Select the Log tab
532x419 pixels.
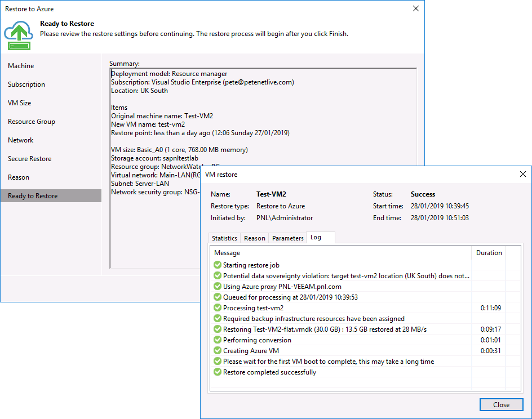point(320,237)
